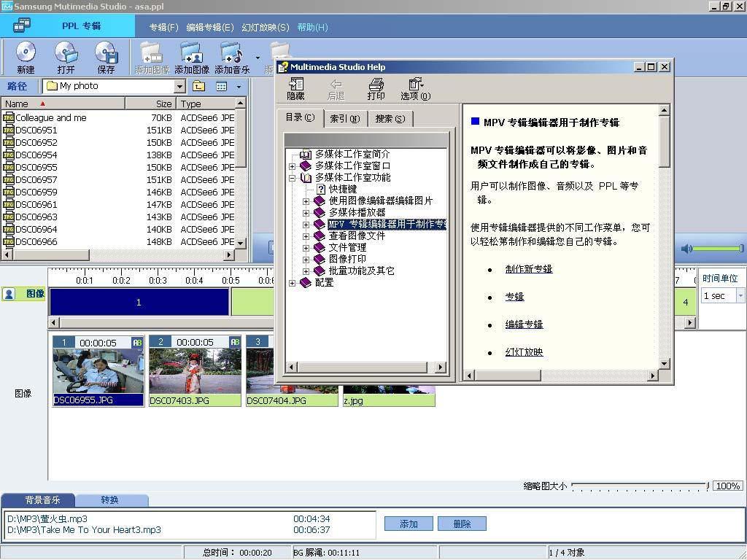The width and height of the screenshot is (747, 560).
Task: Click 添加 button for background music
Action: (409, 524)
